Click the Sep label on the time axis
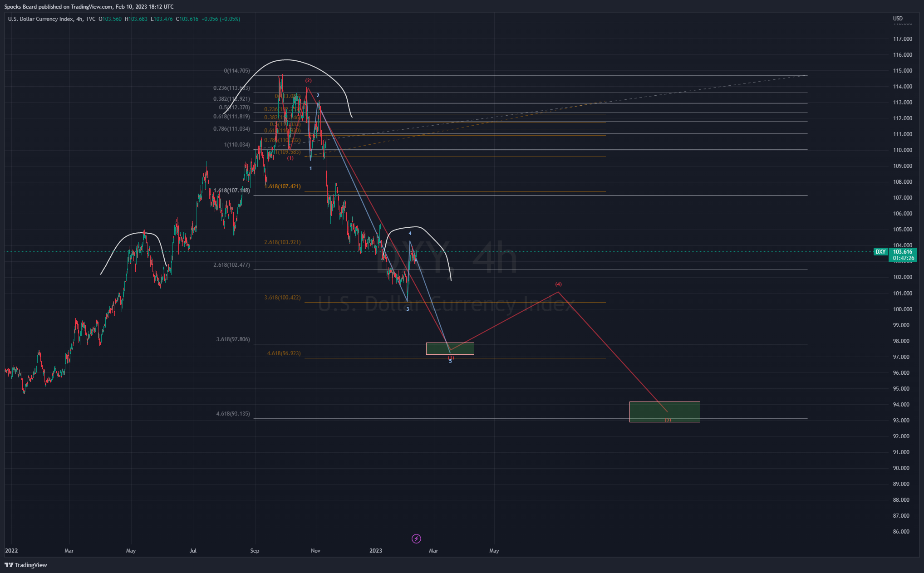This screenshot has height=573, width=924. pyautogui.click(x=255, y=551)
